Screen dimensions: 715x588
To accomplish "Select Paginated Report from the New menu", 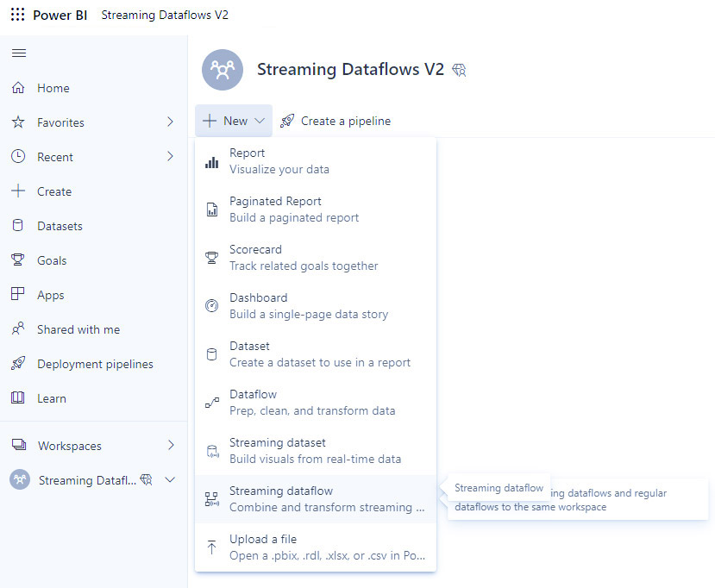I will coord(316,210).
